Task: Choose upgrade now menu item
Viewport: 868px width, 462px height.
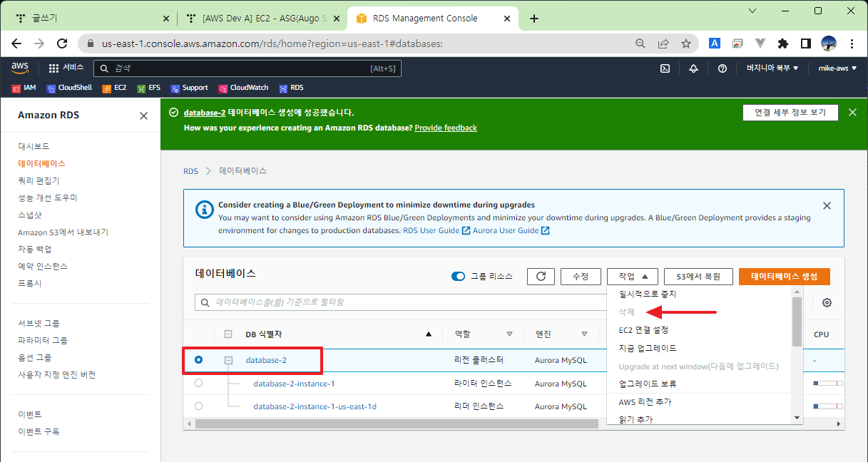Action: [648, 348]
